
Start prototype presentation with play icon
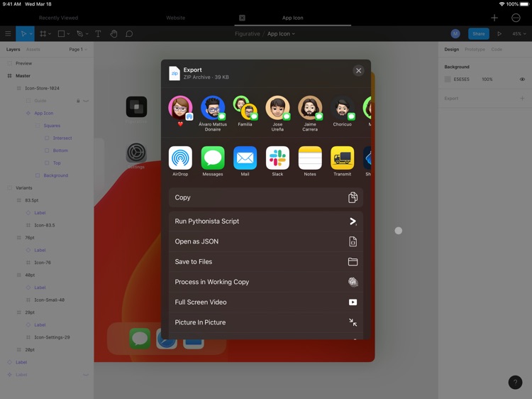click(499, 33)
